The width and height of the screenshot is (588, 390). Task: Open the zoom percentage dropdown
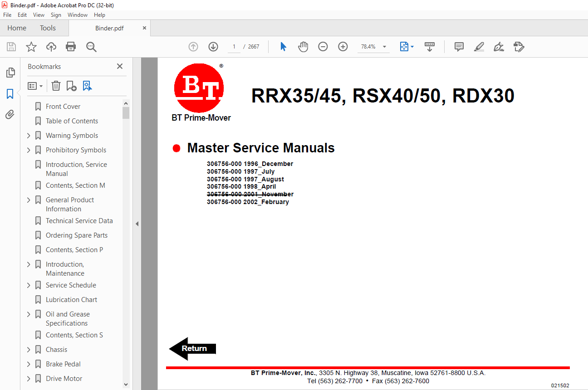point(385,47)
